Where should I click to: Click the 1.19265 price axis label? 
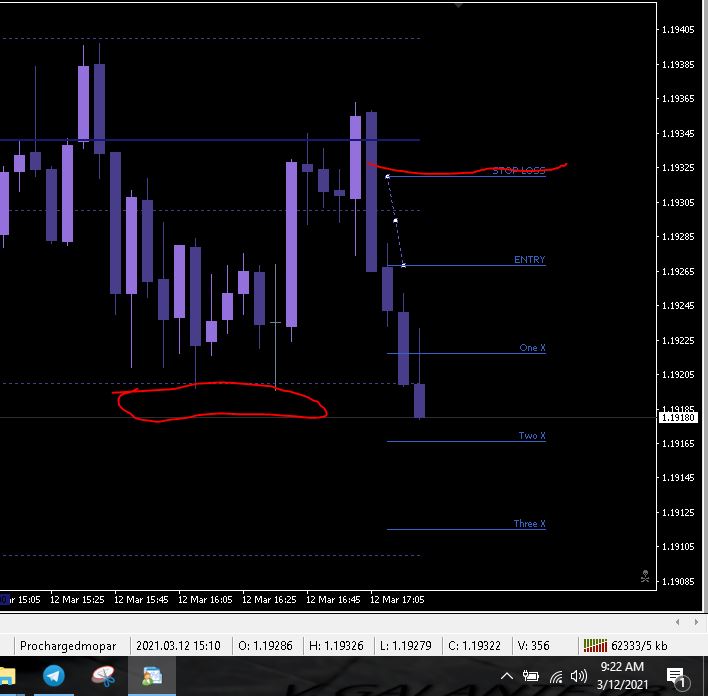click(x=678, y=271)
